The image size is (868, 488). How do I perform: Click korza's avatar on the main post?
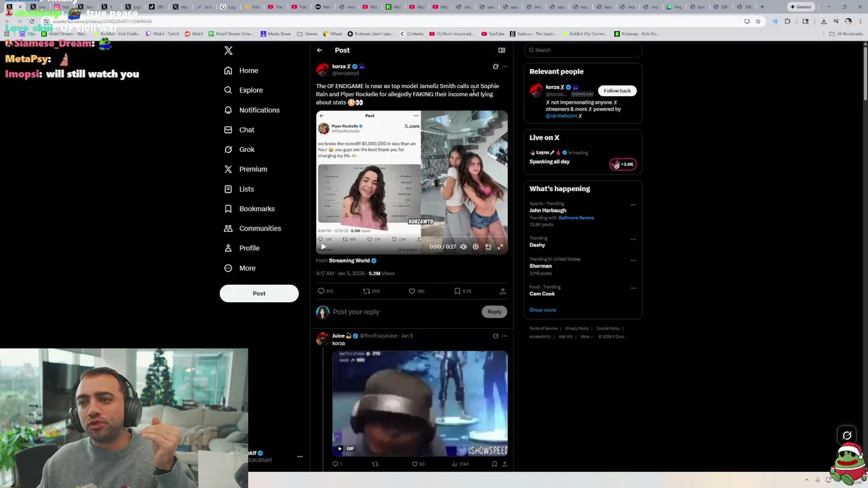tap(322, 69)
